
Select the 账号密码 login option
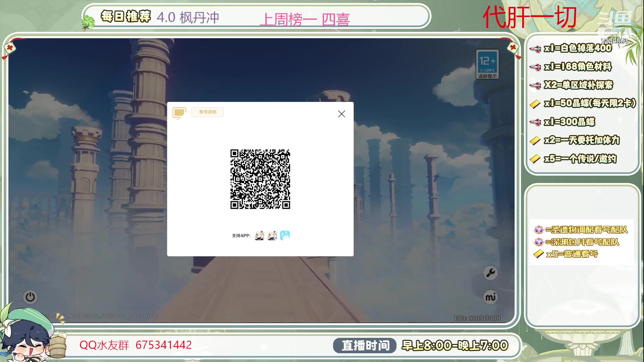tap(208, 112)
